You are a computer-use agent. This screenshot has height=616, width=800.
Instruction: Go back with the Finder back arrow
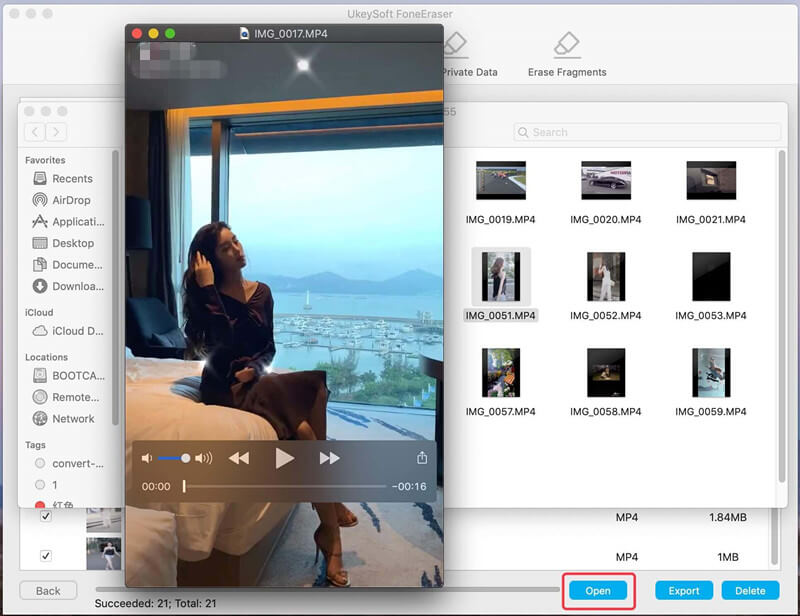click(x=36, y=132)
